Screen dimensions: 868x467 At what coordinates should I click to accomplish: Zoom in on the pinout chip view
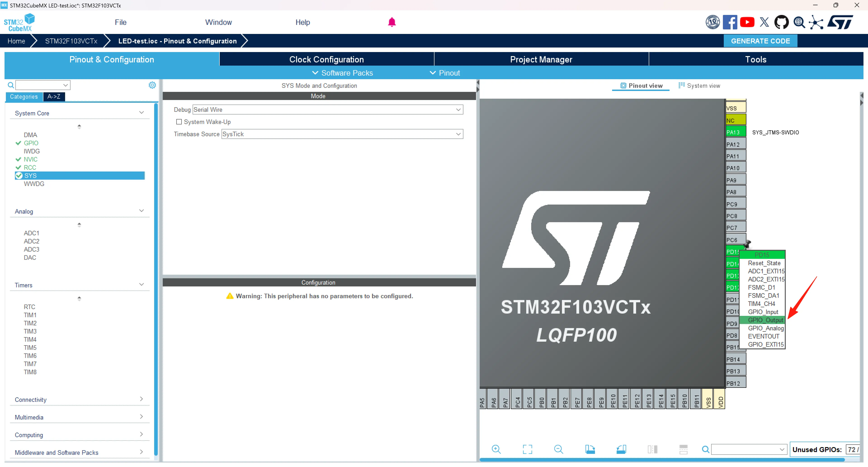[496, 449]
